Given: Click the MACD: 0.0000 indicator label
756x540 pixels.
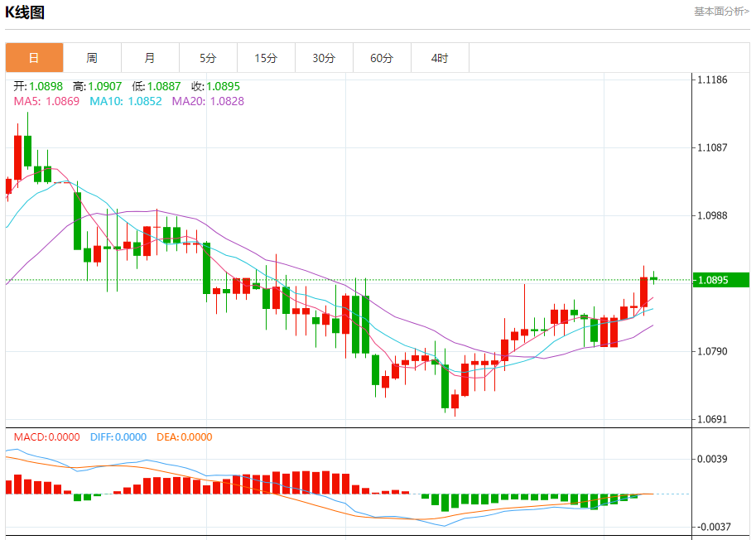Looking at the screenshot, I should coord(46,437).
